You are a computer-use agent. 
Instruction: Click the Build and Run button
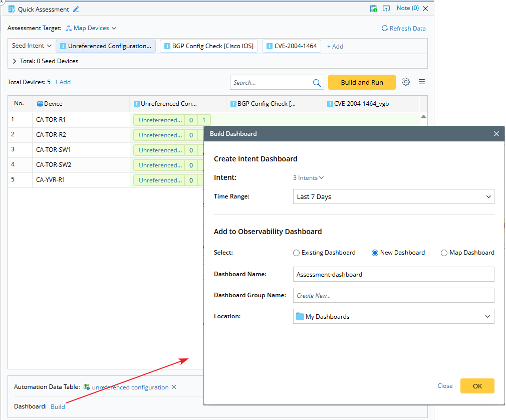click(362, 82)
